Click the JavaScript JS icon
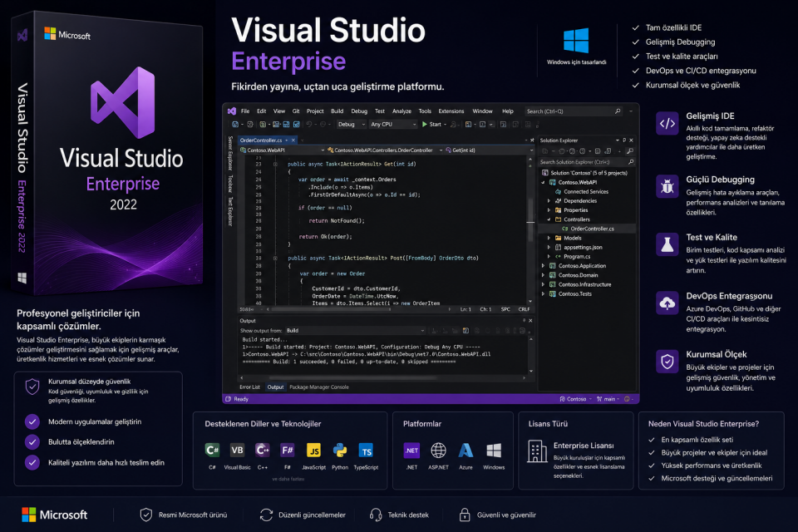Viewport: 798px width, 532px height. (314, 451)
